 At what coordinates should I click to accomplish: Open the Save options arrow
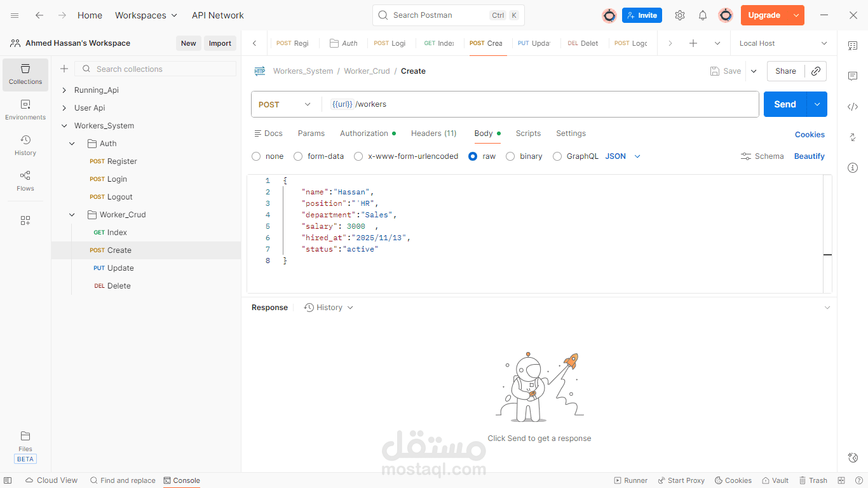click(x=754, y=71)
